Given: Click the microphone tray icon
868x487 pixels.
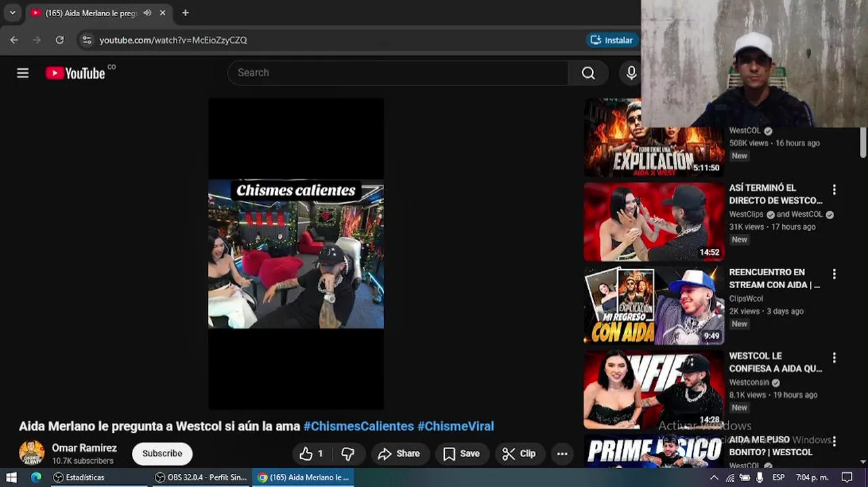Looking at the screenshot, I should 760,478.
